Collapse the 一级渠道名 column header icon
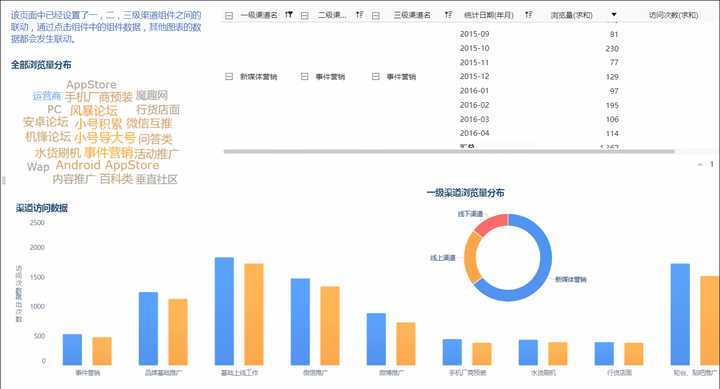 [x=229, y=16]
